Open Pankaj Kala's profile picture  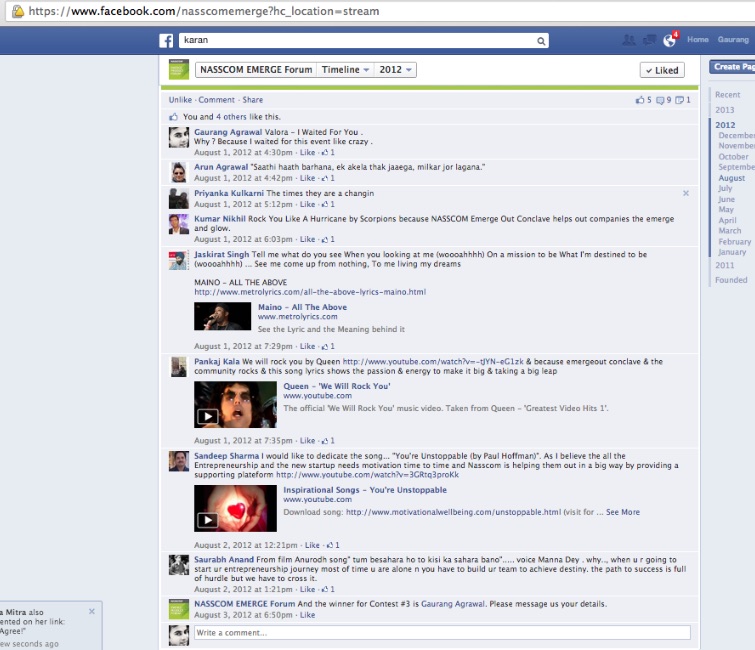(x=179, y=367)
